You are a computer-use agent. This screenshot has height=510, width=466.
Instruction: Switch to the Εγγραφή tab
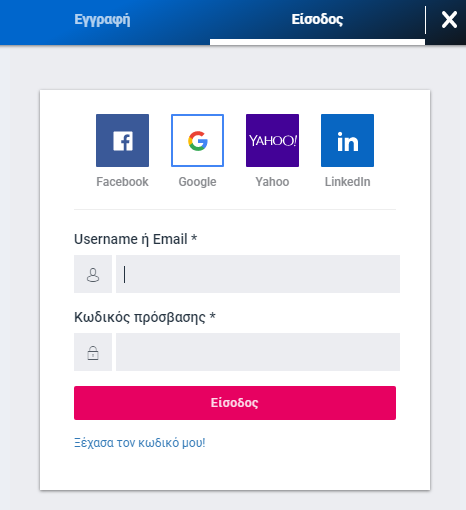[102, 20]
